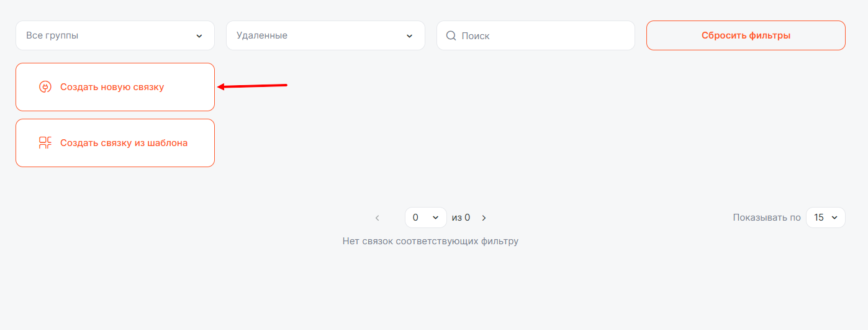Viewport: 868px width, 330px height.
Task: Click "Создать связку из шаблона" button
Action: coord(115,143)
